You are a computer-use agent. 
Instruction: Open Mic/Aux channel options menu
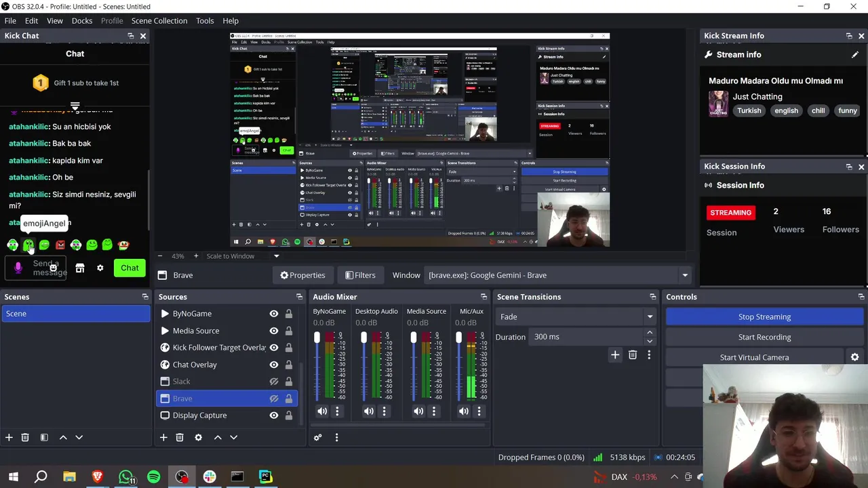point(479,411)
